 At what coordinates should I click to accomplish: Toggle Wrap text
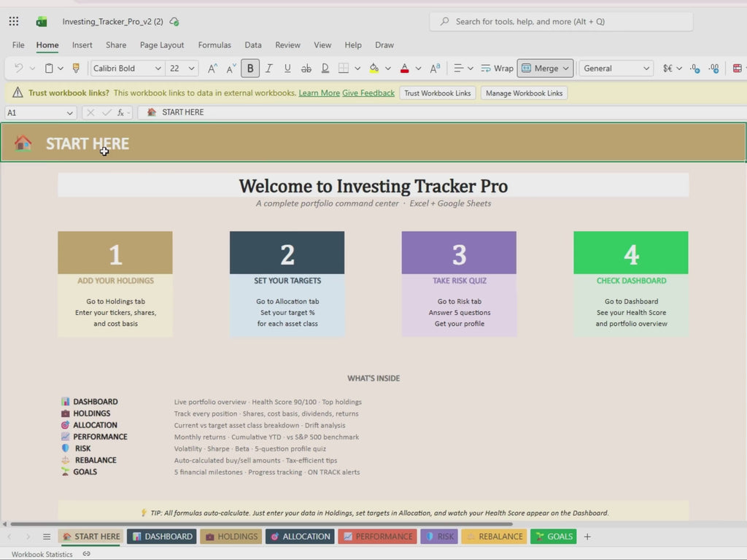click(497, 68)
